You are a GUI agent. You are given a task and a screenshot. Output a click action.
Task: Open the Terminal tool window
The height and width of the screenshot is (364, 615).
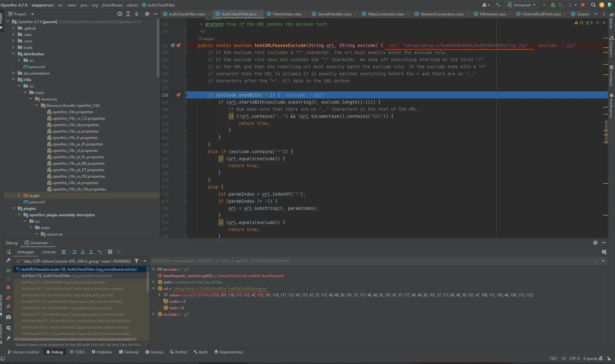pyautogui.click(x=129, y=352)
